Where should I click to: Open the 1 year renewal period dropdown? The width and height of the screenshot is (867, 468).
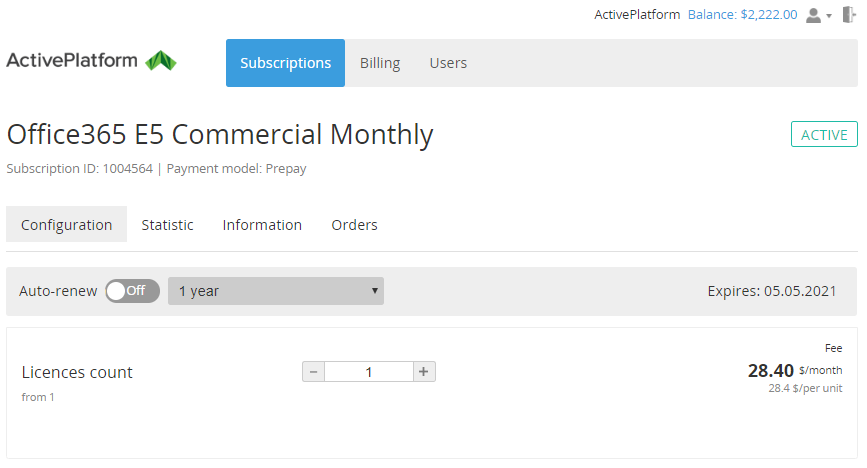coord(276,291)
